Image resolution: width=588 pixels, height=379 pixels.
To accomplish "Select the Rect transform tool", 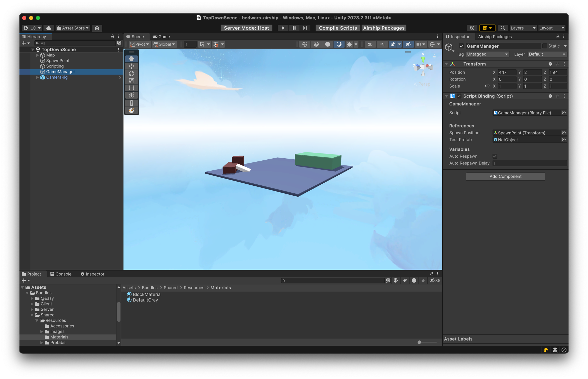I will 131,88.
